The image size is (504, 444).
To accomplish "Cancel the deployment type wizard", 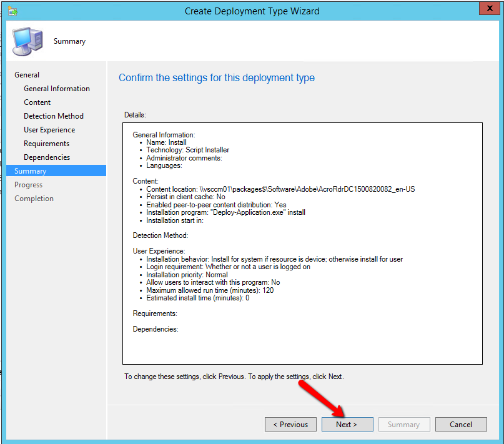I will (461, 425).
